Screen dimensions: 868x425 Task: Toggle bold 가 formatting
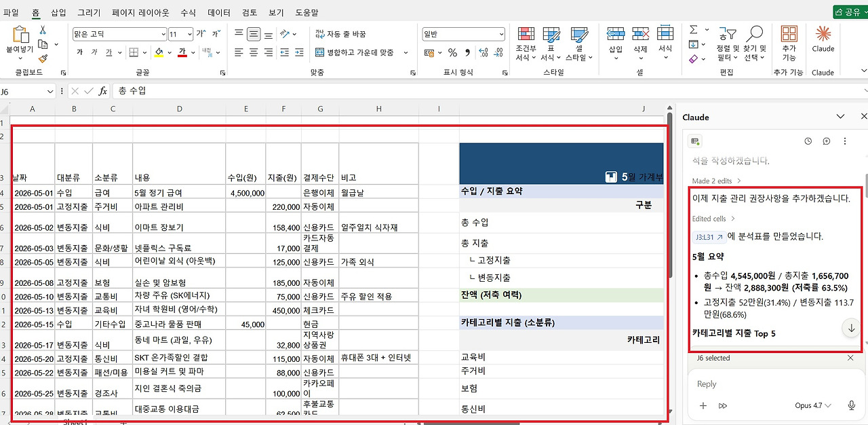(x=79, y=52)
